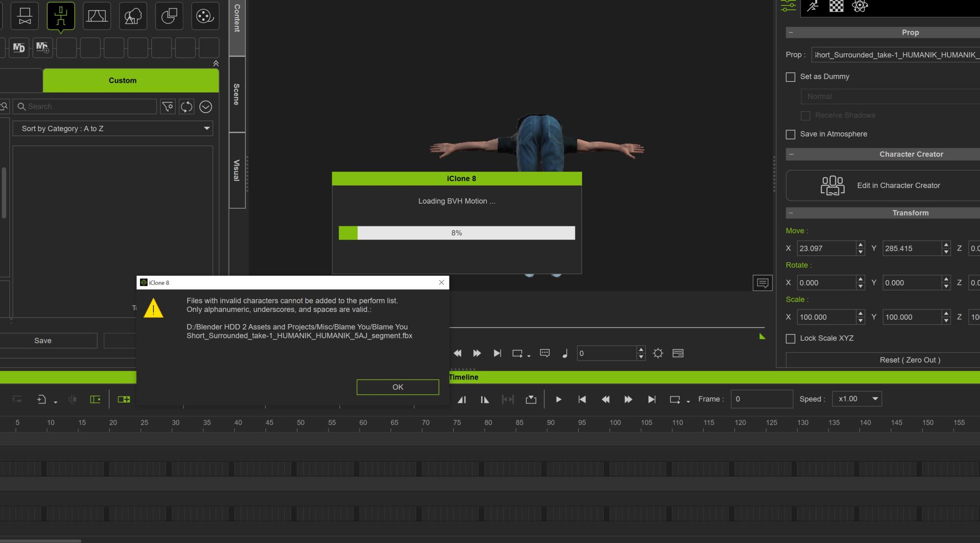Toggle the music note sound icon

click(565, 353)
